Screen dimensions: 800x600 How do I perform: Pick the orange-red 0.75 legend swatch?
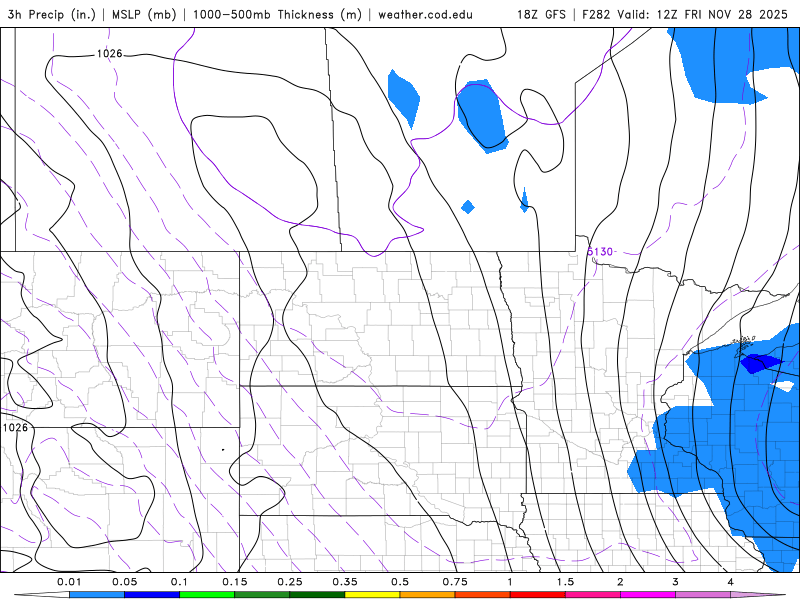point(483,595)
